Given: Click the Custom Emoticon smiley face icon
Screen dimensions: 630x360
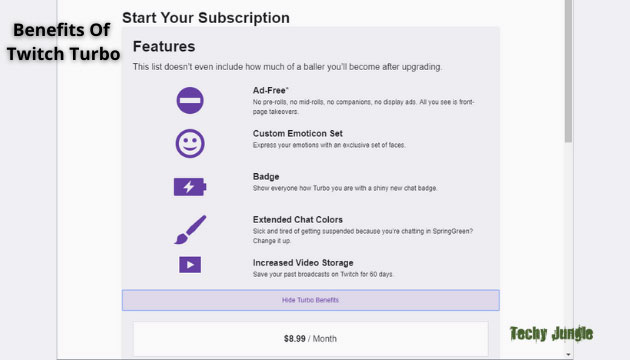Looking at the screenshot, I should click(x=190, y=143).
